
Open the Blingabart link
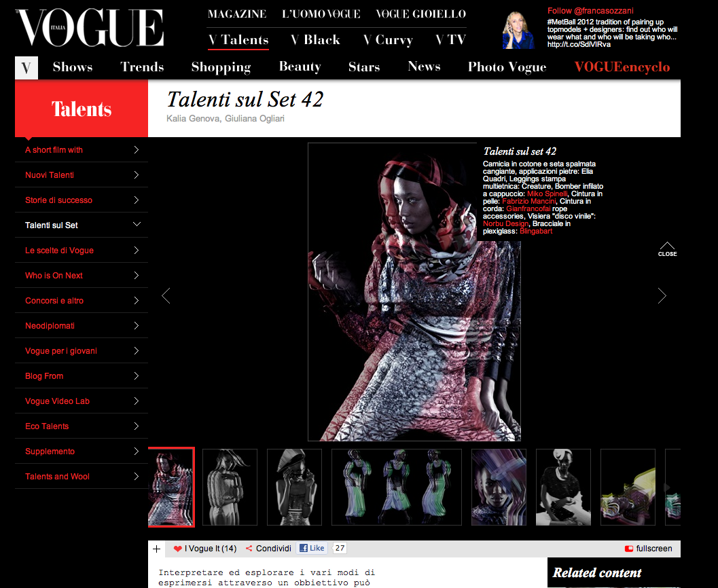click(x=536, y=231)
